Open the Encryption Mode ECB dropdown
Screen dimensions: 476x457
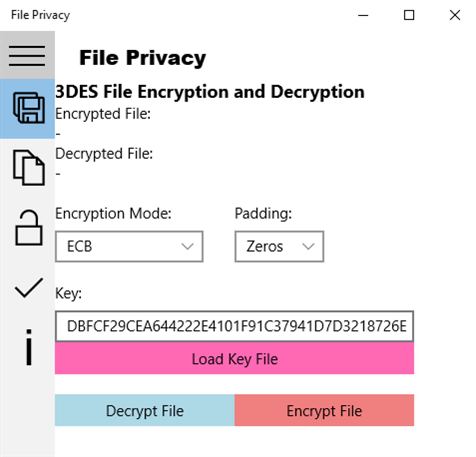click(x=129, y=246)
